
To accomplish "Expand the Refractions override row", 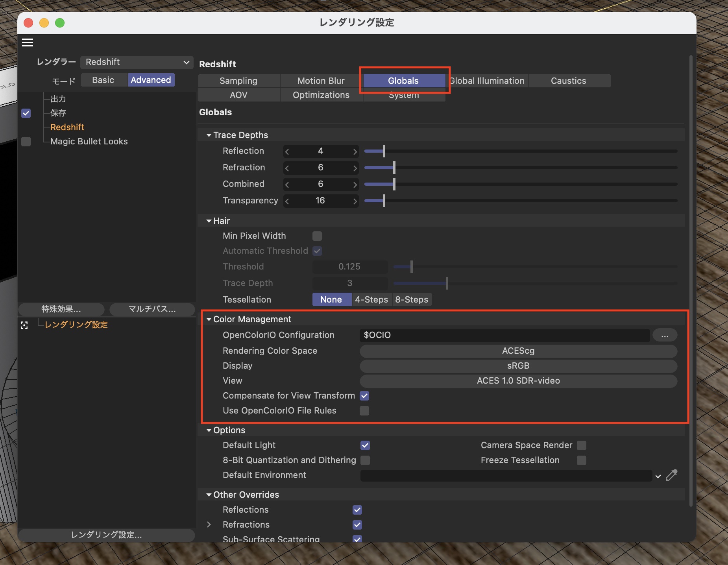I will (x=209, y=524).
